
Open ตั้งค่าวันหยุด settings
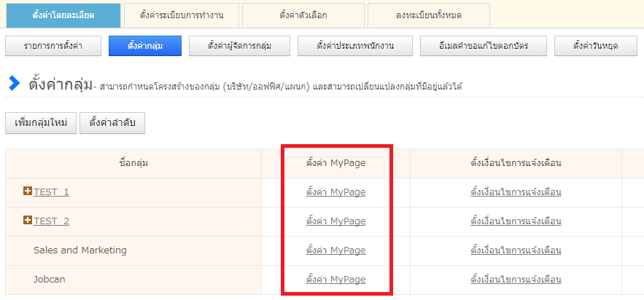tap(596, 46)
